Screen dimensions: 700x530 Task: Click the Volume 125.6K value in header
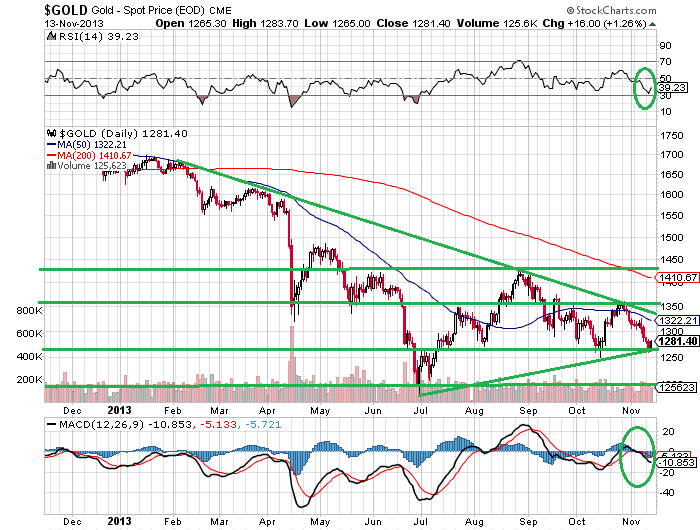(497, 23)
